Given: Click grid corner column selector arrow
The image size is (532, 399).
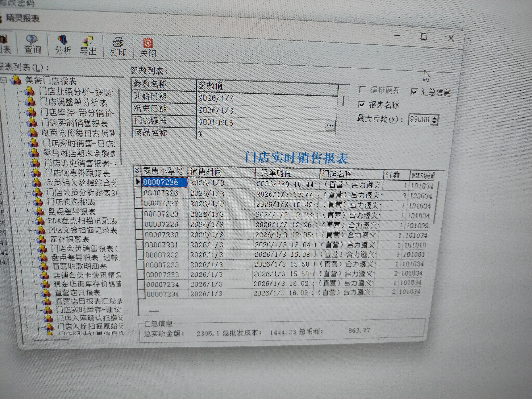Looking at the screenshot, I should click(137, 171).
